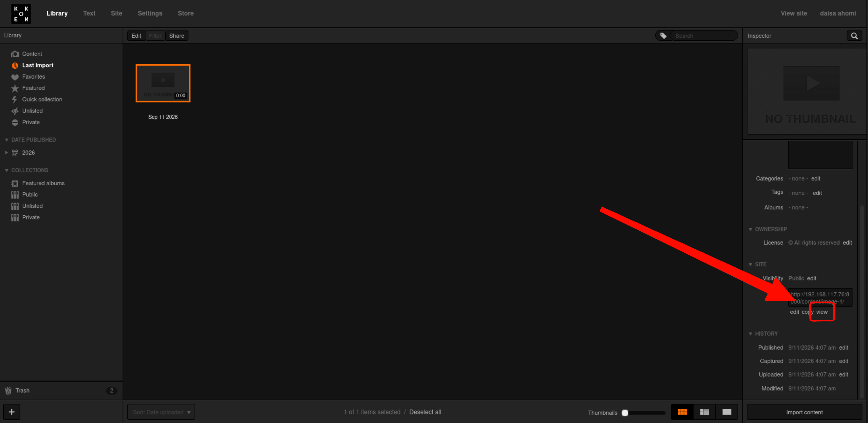Click the plus add button
The image size is (868, 423).
click(x=12, y=412)
